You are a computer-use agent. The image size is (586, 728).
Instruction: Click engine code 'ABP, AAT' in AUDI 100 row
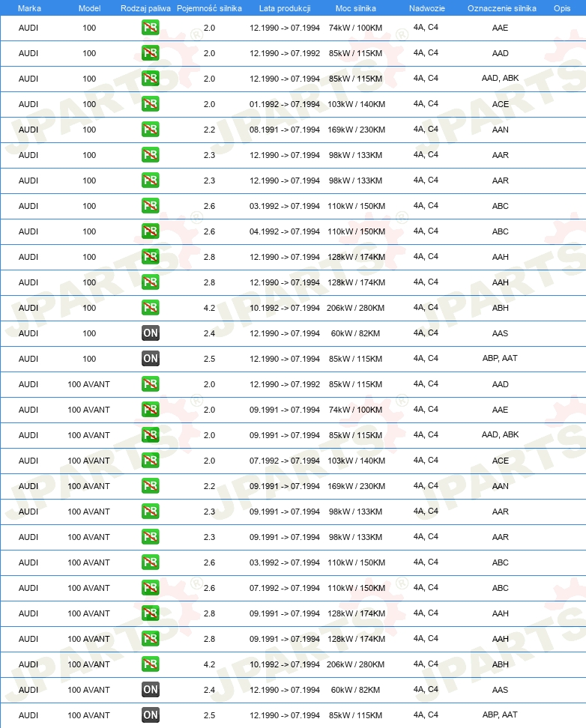[500, 358]
